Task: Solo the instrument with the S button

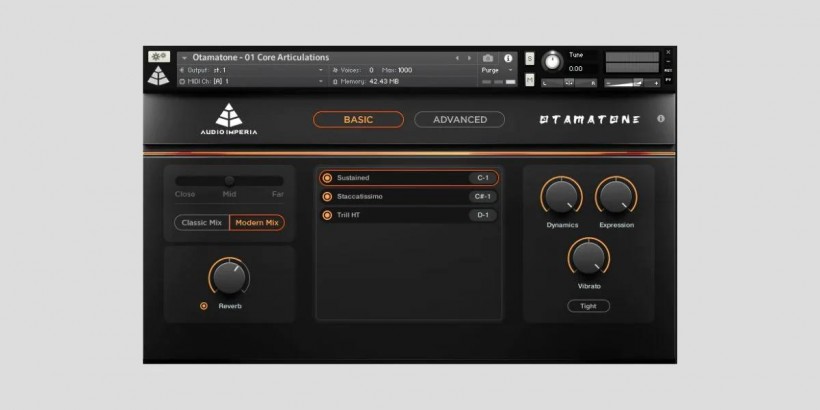Action: [x=529, y=57]
